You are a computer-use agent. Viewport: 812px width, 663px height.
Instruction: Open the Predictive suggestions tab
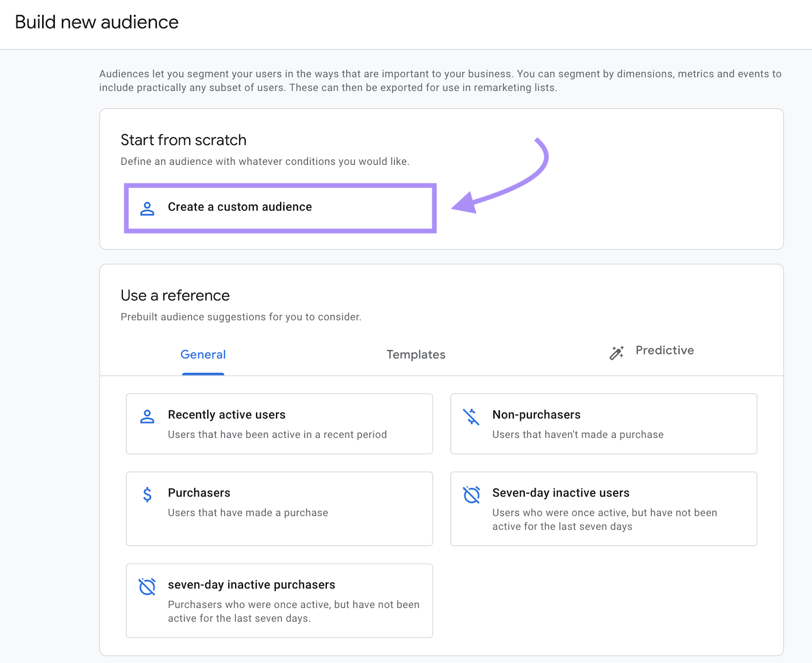click(665, 351)
